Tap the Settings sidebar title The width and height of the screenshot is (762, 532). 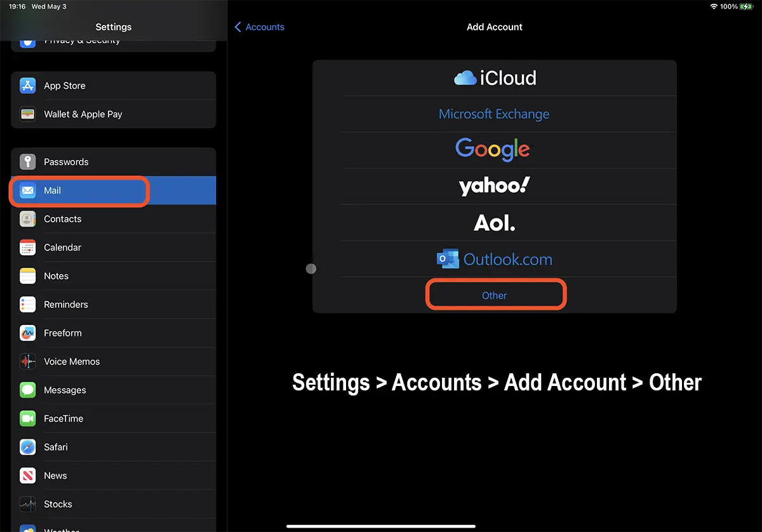point(114,27)
